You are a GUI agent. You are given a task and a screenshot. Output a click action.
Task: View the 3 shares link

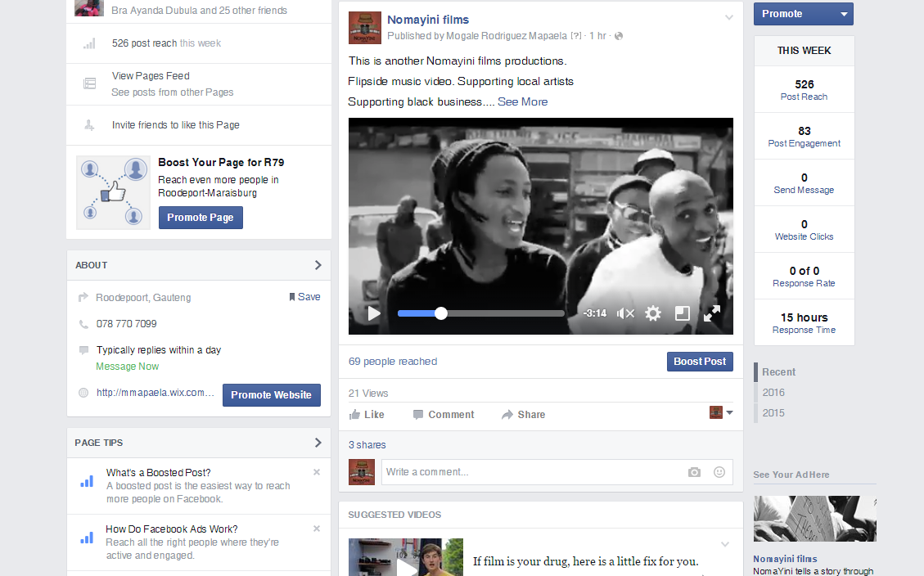(367, 445)
